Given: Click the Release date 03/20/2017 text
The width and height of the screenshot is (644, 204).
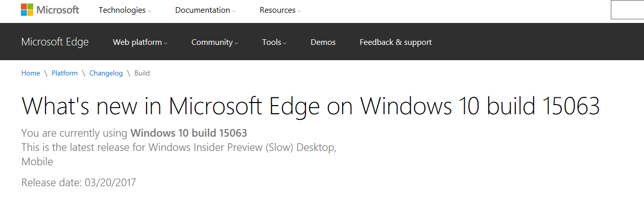Looking at the screenshot, I should [x=79, y=182].
